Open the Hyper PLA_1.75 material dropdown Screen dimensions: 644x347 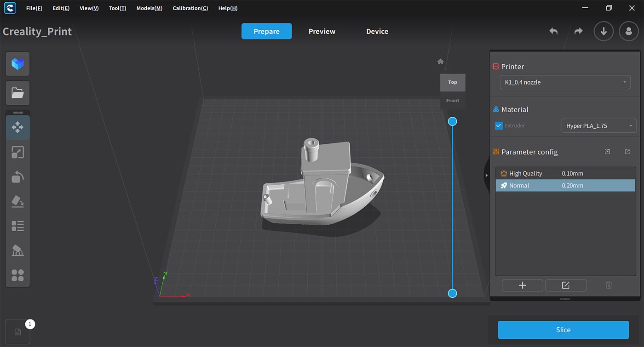click(x=598, y=125)
